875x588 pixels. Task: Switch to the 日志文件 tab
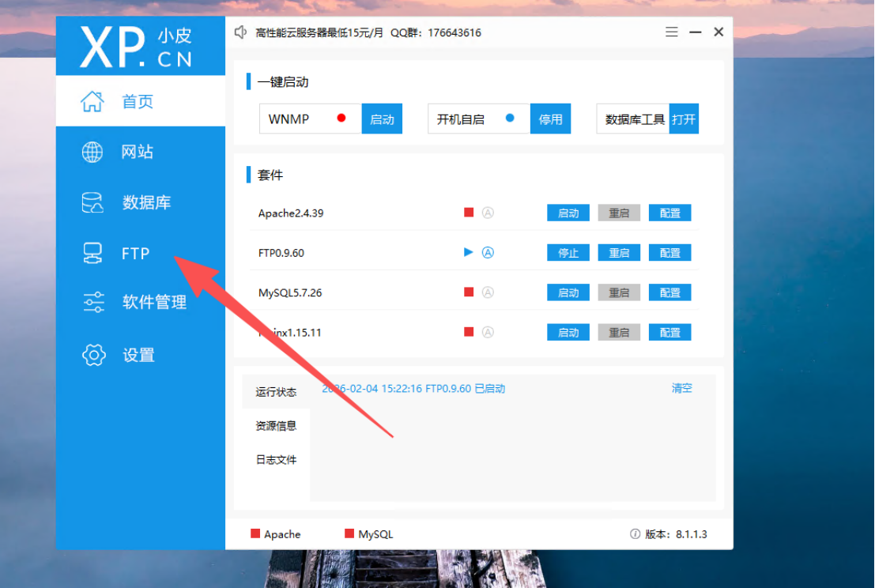click(x=276, y=460)
